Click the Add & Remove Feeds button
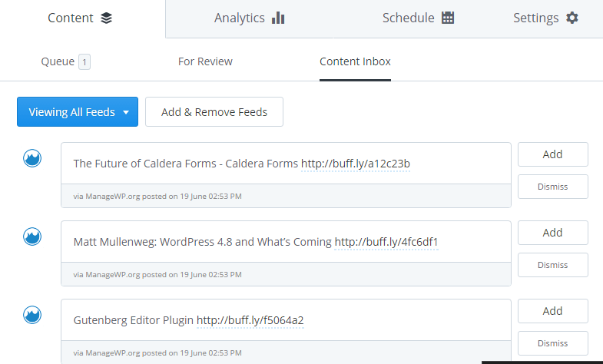 (214, 112)
